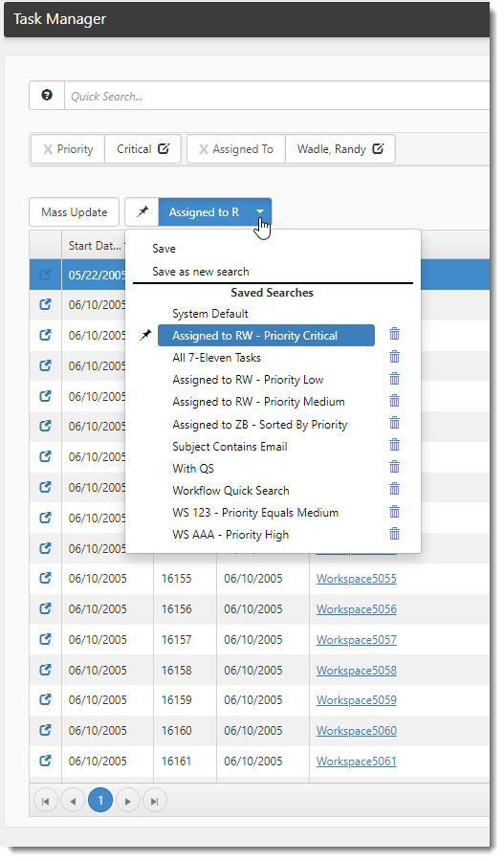Image resolution: width=504 pixels, height=861 pixels.
Task: Edit the Wadle, Randy filter value
Action: pos(379,149)
